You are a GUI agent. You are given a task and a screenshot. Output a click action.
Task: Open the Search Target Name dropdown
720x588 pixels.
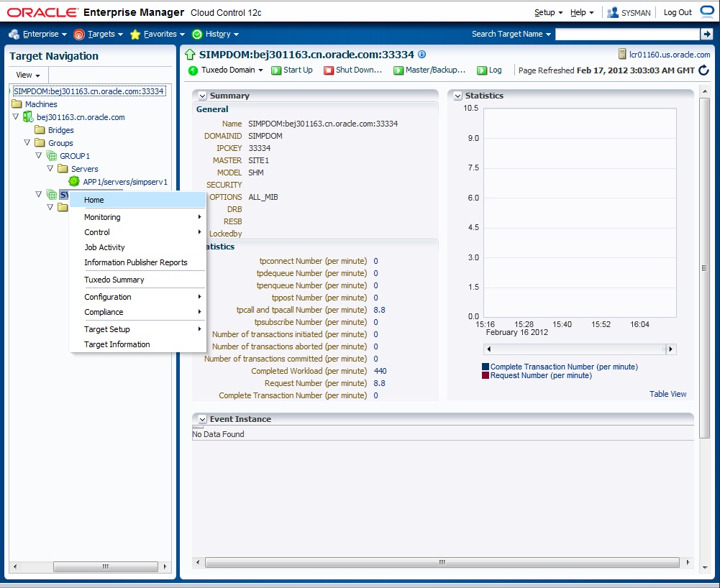pyautogui.click(x=511, y=34)
